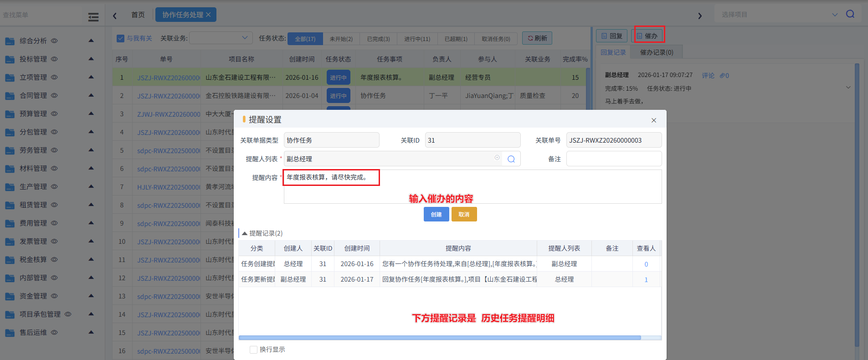Click the 回复 reply button
The image size is (868, 360).
tap(612, 36)
